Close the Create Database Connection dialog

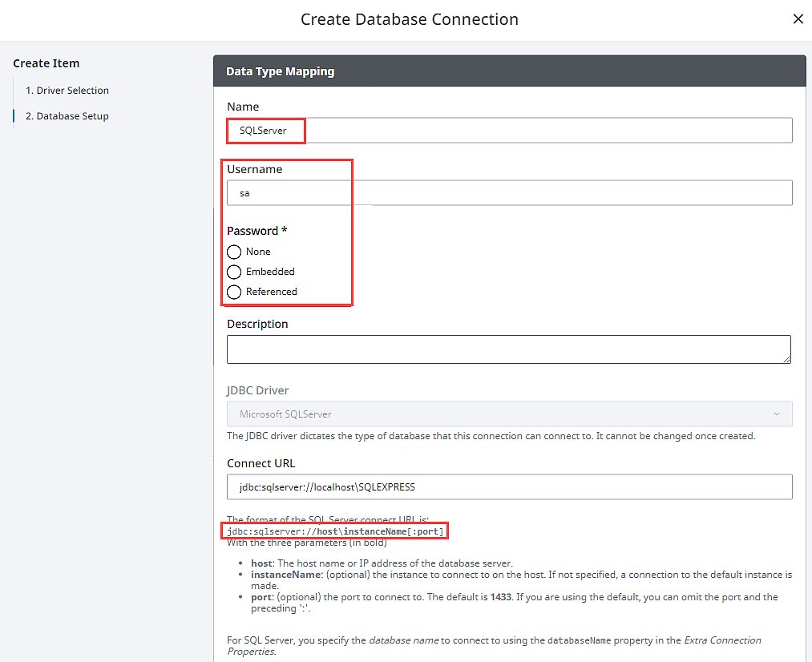[798, 19]
